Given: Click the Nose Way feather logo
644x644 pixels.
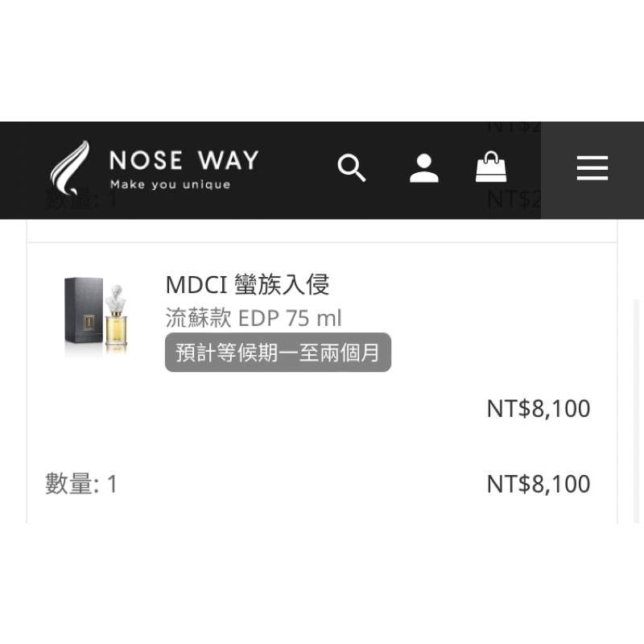Looking at the screenshot, I should pyautogui.click(x=70, y=168).
